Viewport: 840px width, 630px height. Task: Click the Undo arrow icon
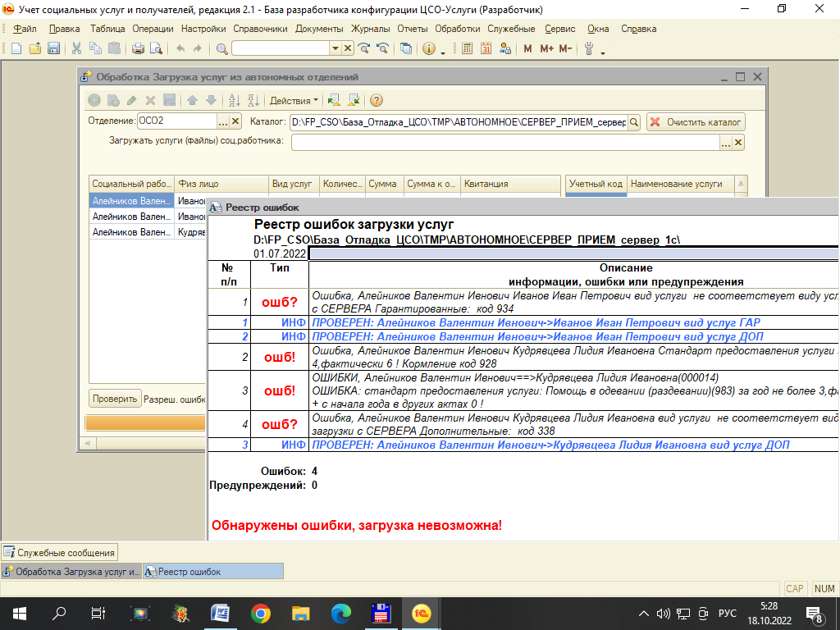[x=180, y=48]
